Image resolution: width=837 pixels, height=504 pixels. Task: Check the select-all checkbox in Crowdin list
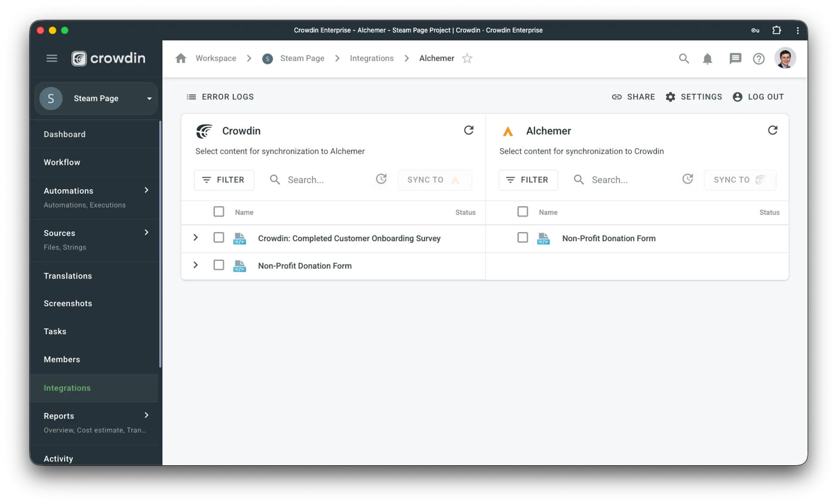point(219,211)
